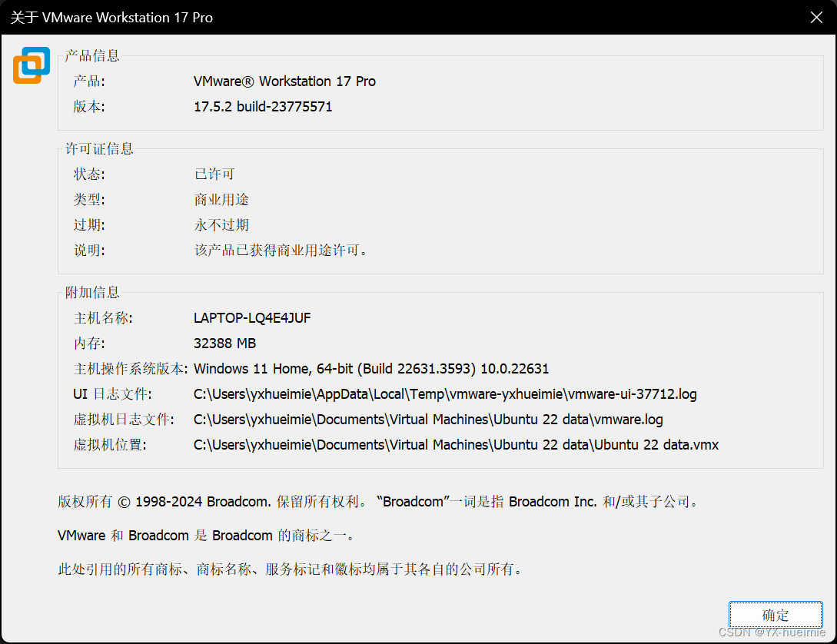837x644 pixels.
Task: Click the 状态: label
Action: coord(89,174)
